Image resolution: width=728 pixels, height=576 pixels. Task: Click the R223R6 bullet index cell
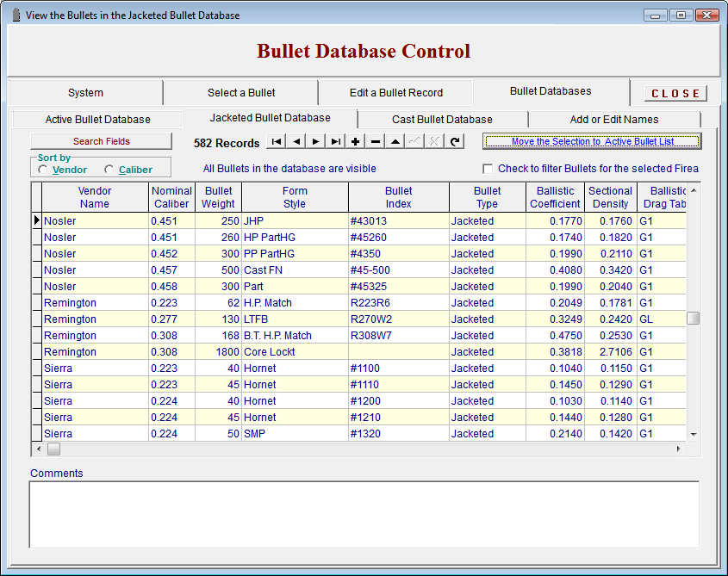(398, 302)
